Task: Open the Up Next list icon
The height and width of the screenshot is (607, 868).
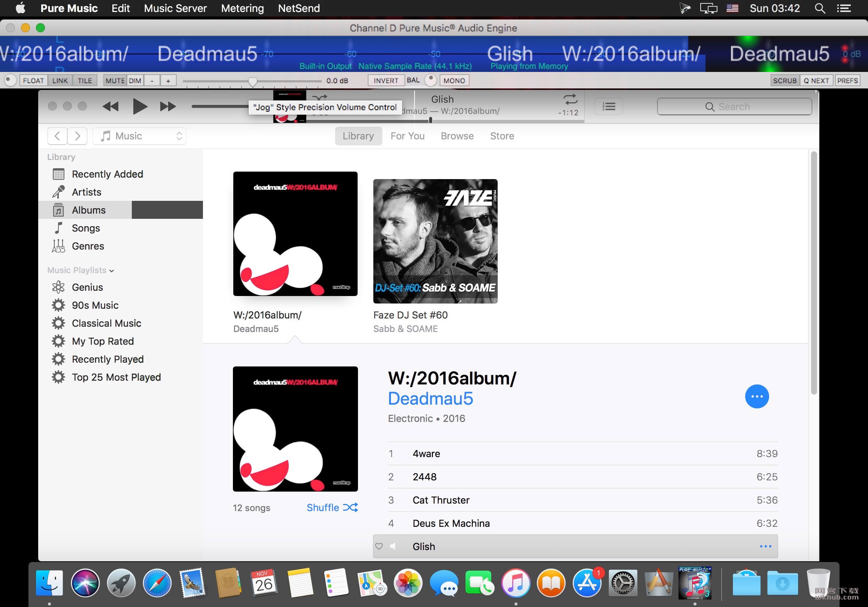Action: click(x=608, y=107)
